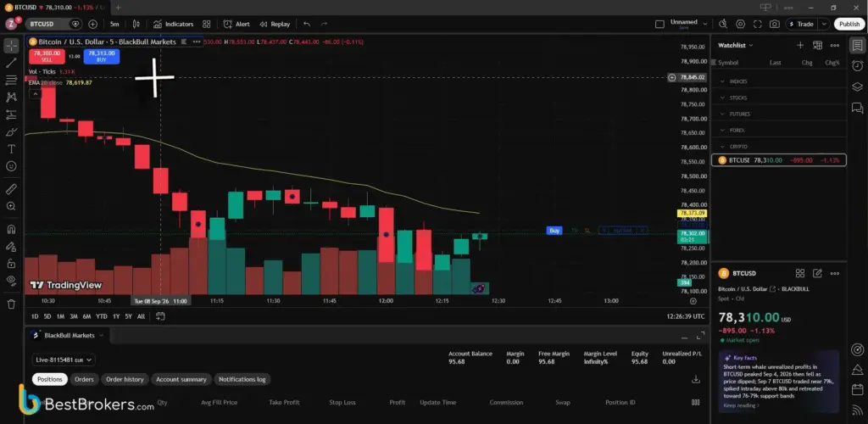868x424 pixels.
Task: Select the trend line drawing tool
Action: [11, 63]
